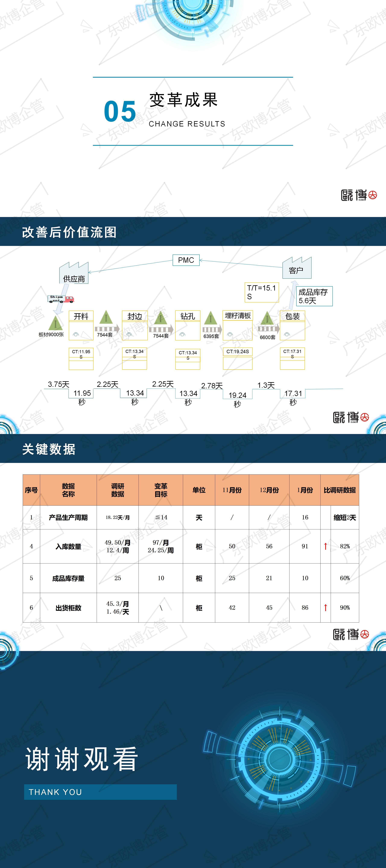The width and height of the screenshot is (386, 868).
Task: Click the 2.78天 timeline value
Action: click(212, 386)
